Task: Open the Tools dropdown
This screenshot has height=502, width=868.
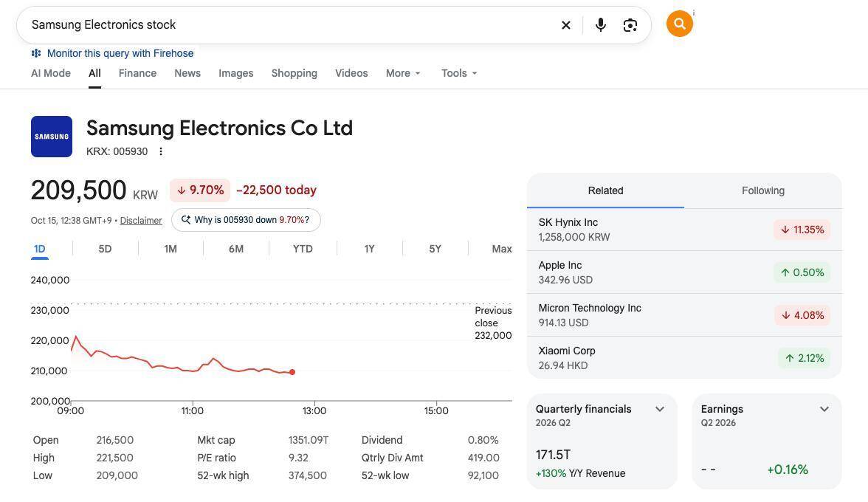Action: [x=459, y=73]
